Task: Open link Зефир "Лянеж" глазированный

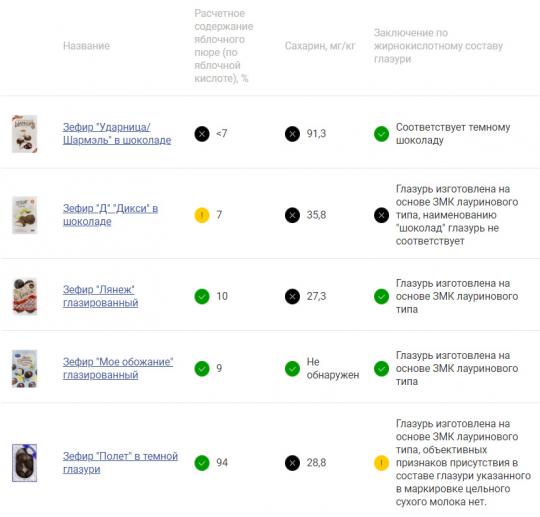Action: click(x=101, y=296)
